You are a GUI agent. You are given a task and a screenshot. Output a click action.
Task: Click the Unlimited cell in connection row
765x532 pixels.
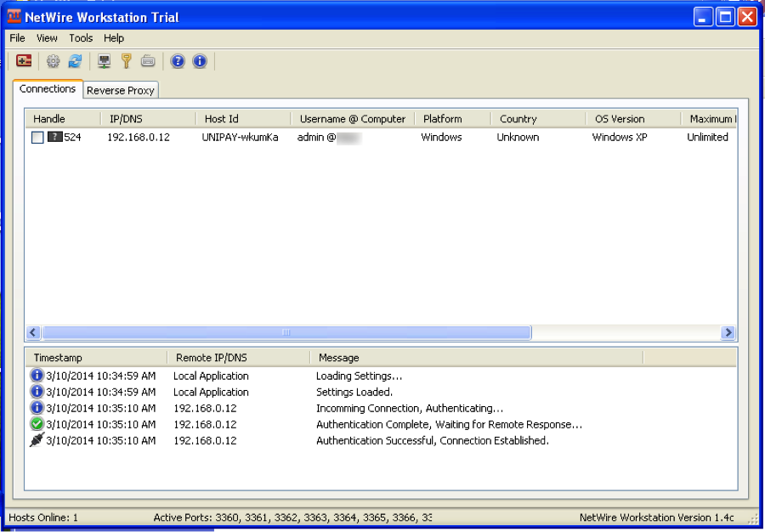(x=707, y=138)
